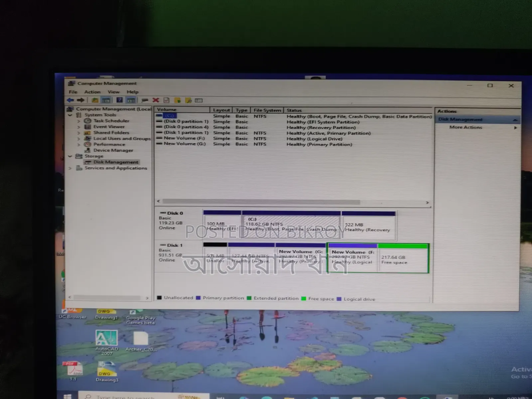Screen dimensions: 532x399
Task: Click the Properties checkmark sheet toolbar icon
Action: [167, 100]
